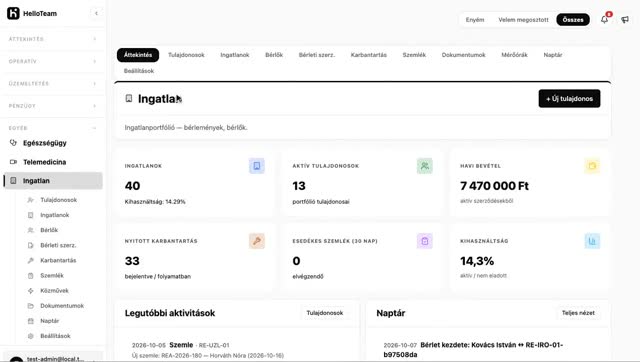The width and height of the screenshot is (640, 362).
Task: Click the Teljes nézet calendar button
Action: [578, 313]
